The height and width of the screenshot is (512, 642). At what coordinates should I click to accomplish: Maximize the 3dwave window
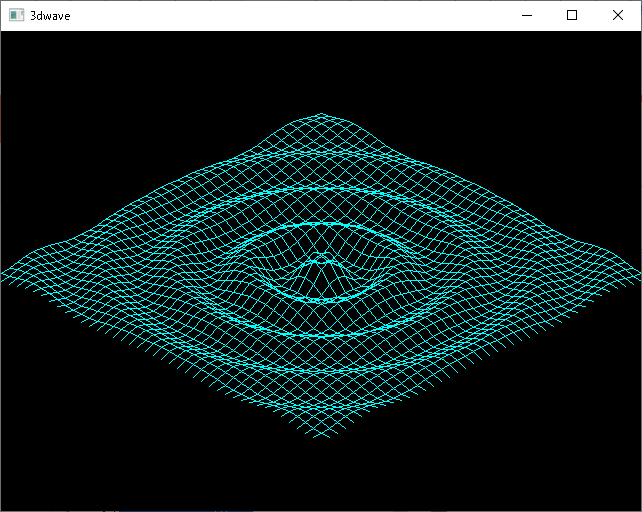tap(572, 16)
